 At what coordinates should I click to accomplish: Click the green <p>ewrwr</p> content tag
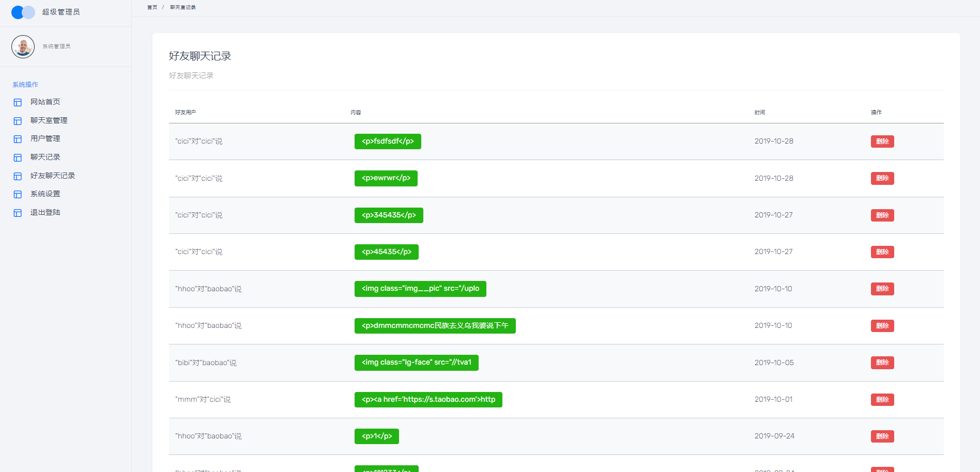pos(386,178)
